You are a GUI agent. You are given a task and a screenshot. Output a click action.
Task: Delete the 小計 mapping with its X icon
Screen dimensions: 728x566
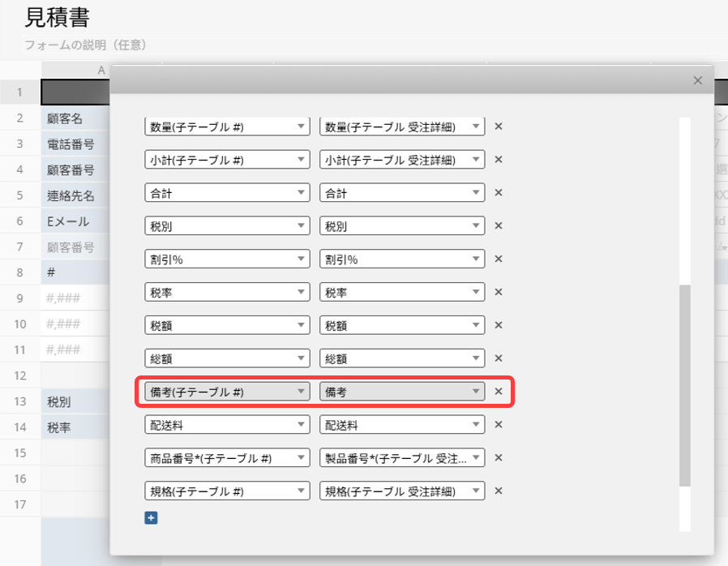pos(499,160)
